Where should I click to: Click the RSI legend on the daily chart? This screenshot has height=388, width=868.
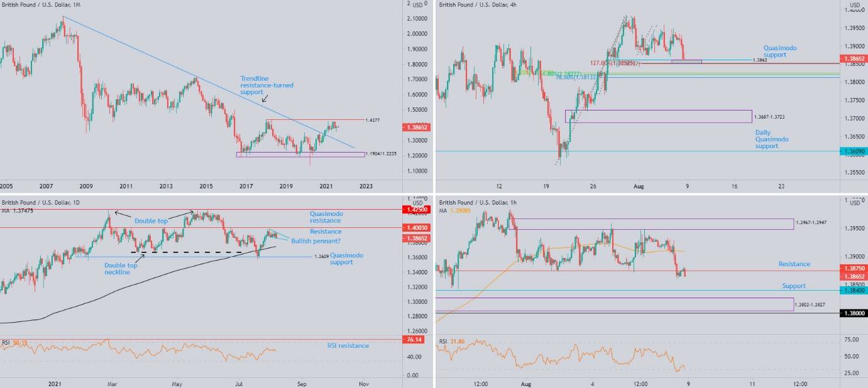coord(14,342)
